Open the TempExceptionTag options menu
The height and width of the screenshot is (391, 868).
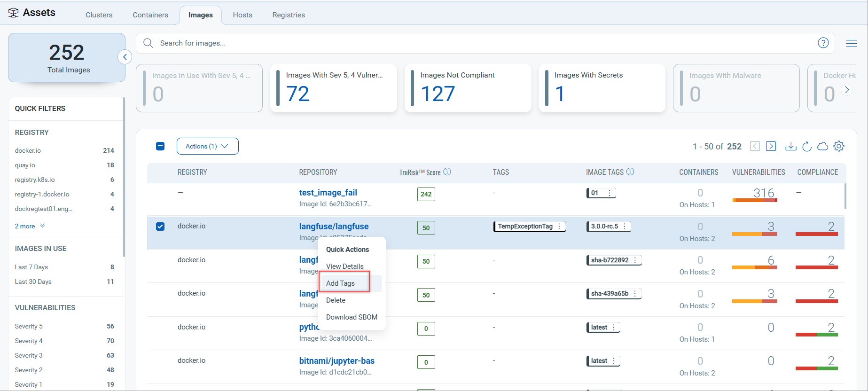[x=559, y=227]
